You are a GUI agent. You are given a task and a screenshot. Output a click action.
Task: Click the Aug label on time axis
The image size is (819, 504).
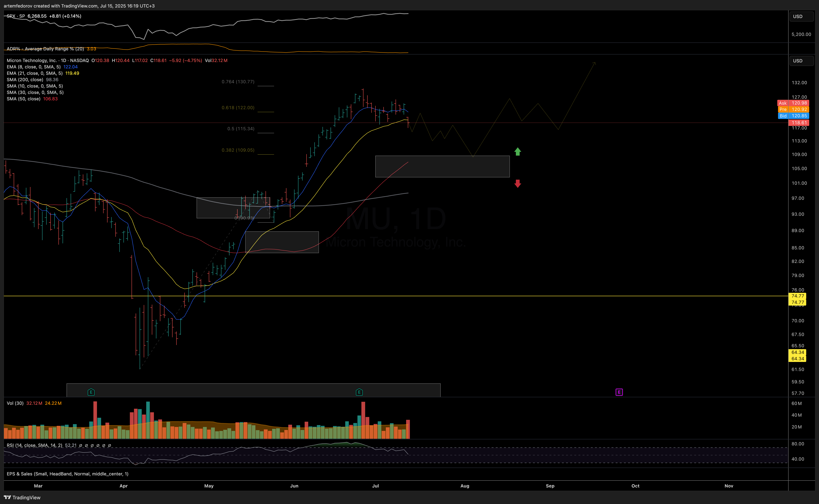point(465,486)
